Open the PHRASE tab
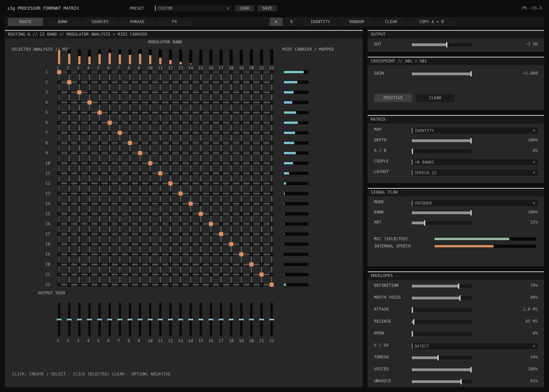The image size is (549, 392). click(x=137, y=22)
